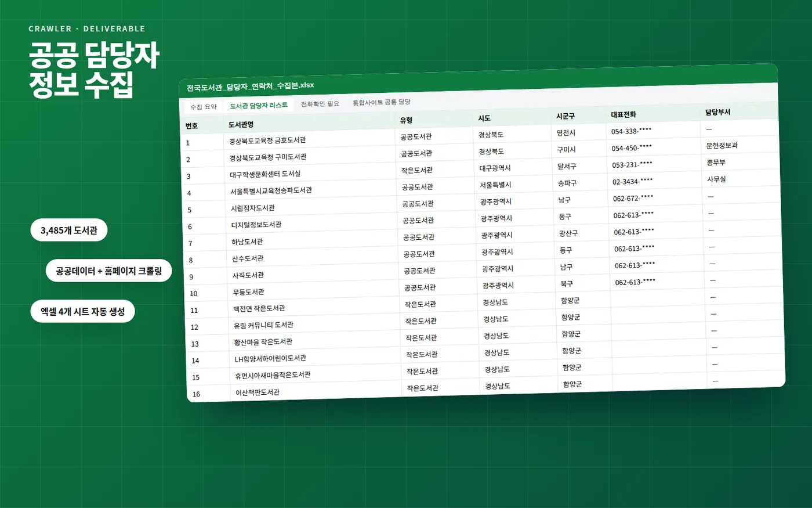Click the 대구학생문화센터 도서실 cell
The image size is (812, 508).
tap(265, 174)
